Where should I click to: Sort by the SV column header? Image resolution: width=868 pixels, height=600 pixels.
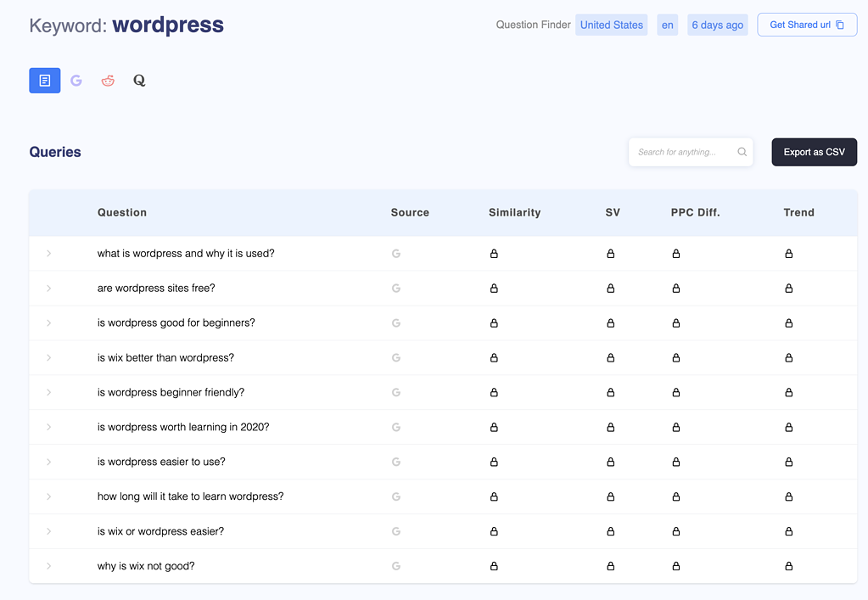[613, 212]
